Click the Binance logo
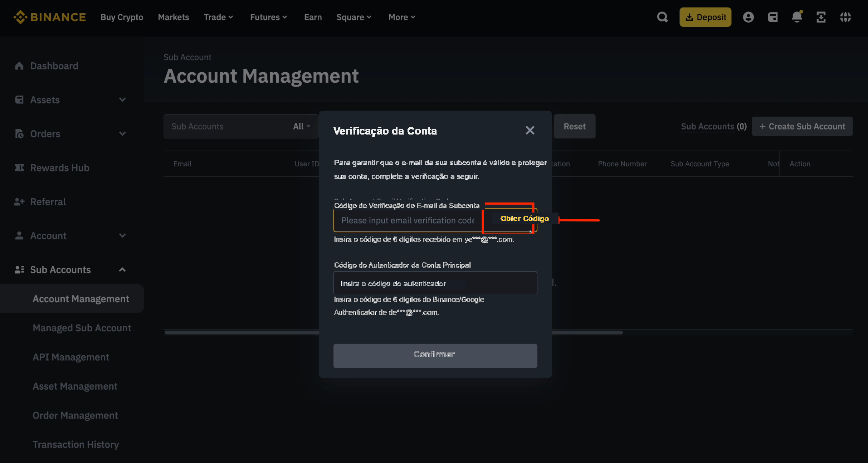Screen dimensions: 868x463 (49, 17)
